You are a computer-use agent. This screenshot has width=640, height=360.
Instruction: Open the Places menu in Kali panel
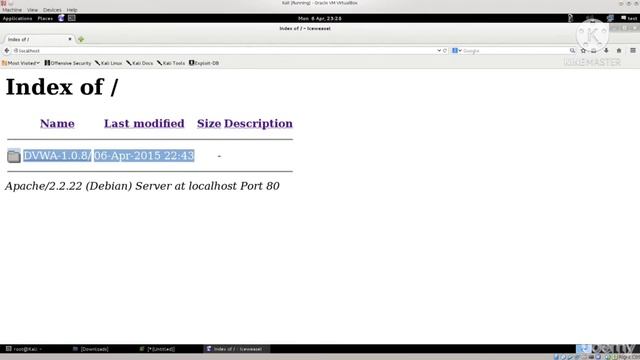(45, 18)
